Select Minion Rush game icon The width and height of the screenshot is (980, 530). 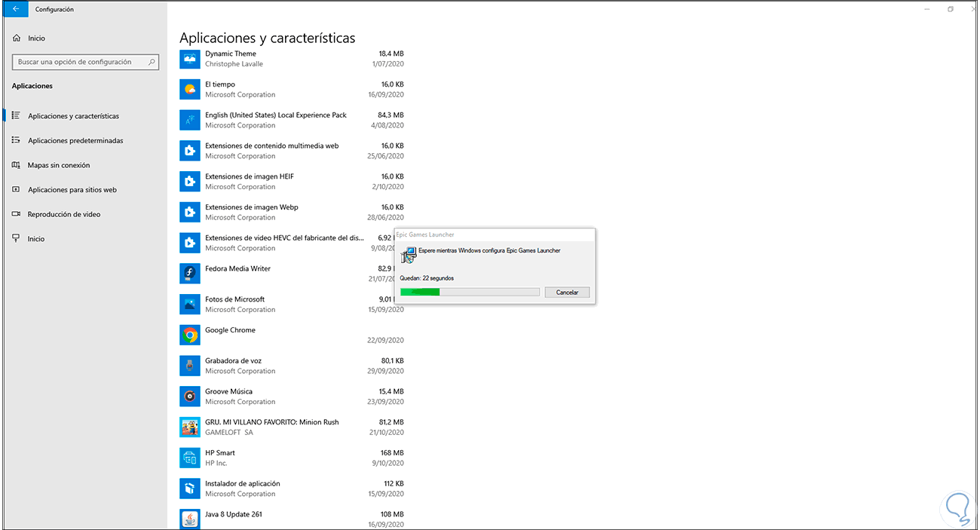(x=190, y=427)
